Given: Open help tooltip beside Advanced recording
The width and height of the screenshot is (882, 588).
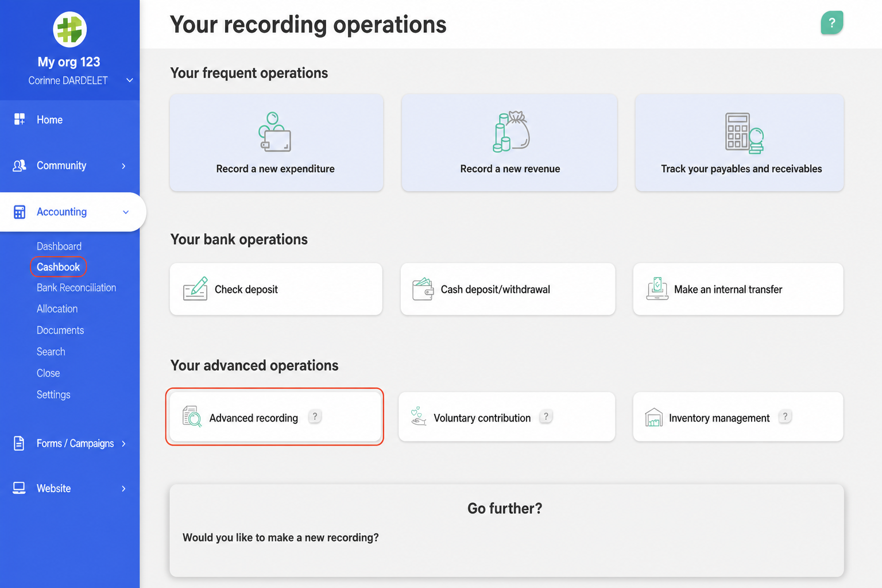Looking at the screenshot, I should pyautogui.click(x=315, y=417).
